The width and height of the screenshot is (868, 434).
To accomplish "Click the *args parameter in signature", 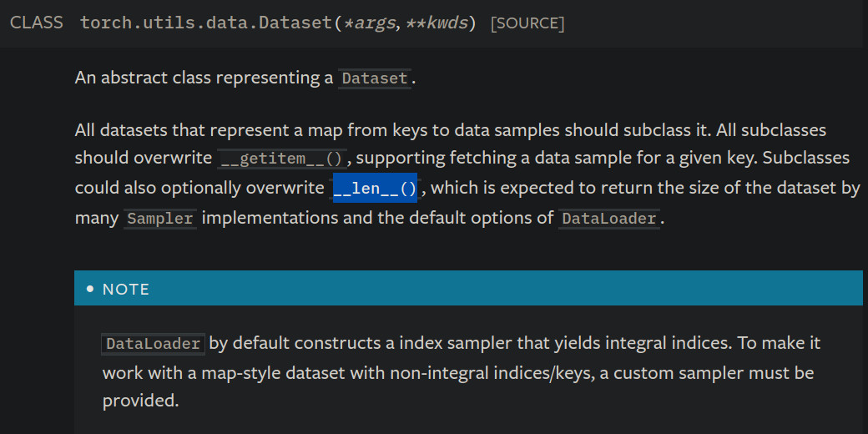I will pos(367,23).
